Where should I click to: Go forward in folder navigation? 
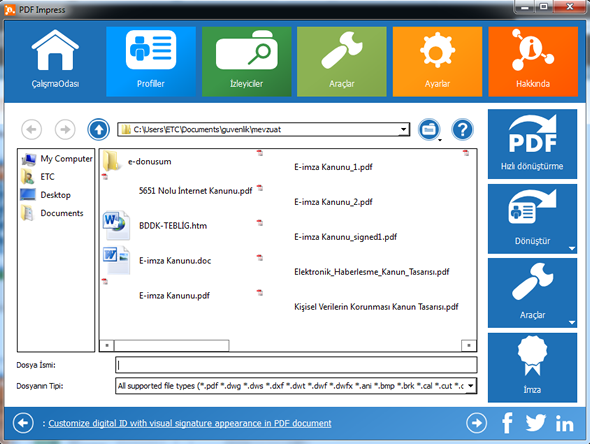coord(65,129)
